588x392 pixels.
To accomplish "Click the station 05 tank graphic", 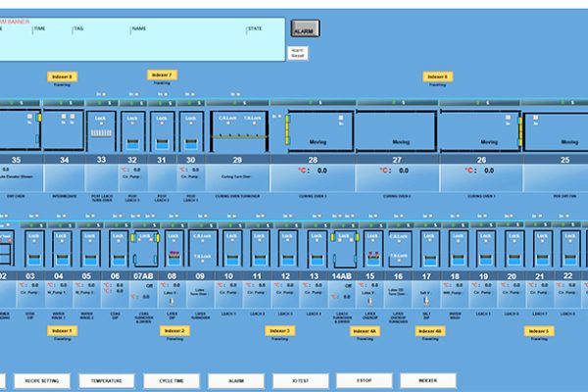I will point(90,249).
